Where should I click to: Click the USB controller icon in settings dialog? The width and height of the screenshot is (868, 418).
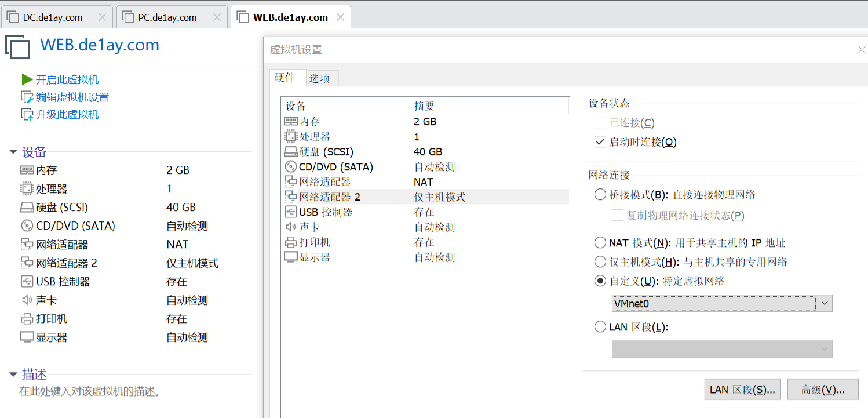coord(291,212)
